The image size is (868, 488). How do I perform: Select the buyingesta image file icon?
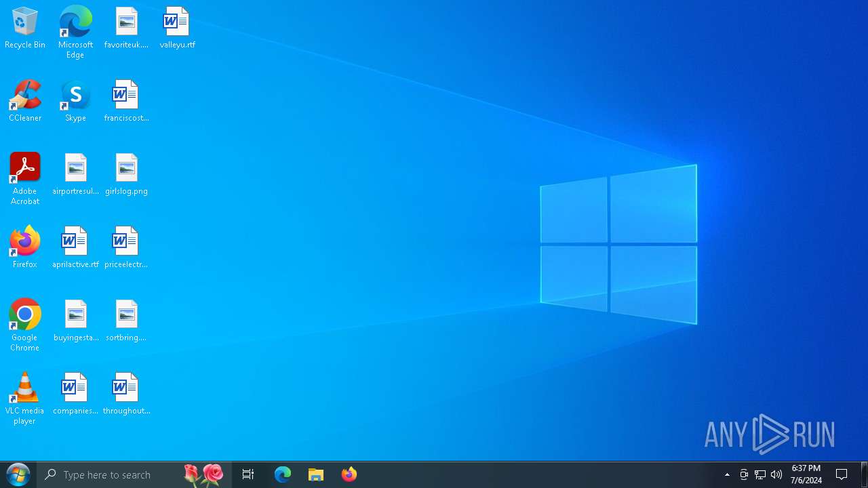pyautogui.click(x=75, y=321)
